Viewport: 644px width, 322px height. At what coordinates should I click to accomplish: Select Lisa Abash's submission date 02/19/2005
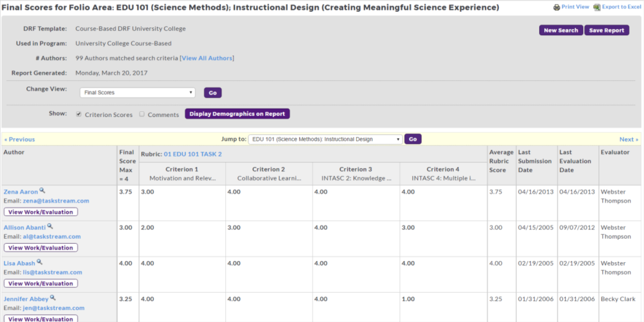(x=536, y=263)
